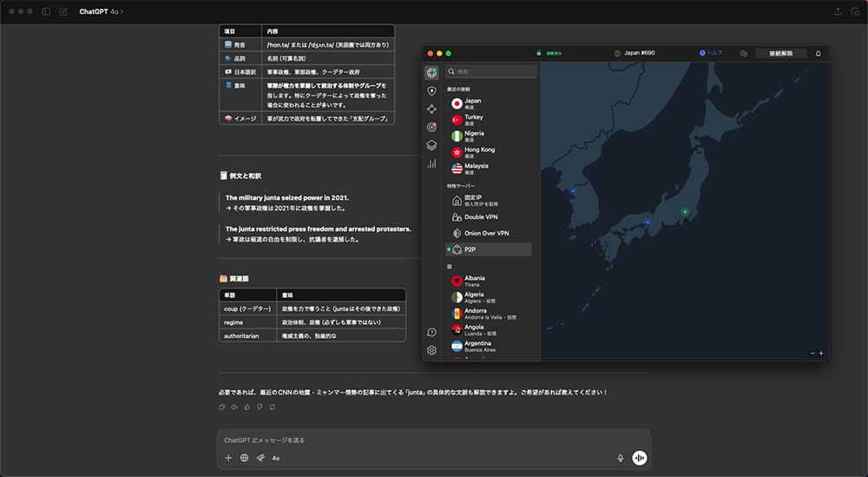Screen dimensions: 868x477
Task: Click the 'Japan #690' server name in VPN header
Action: [x=640, y=53]
